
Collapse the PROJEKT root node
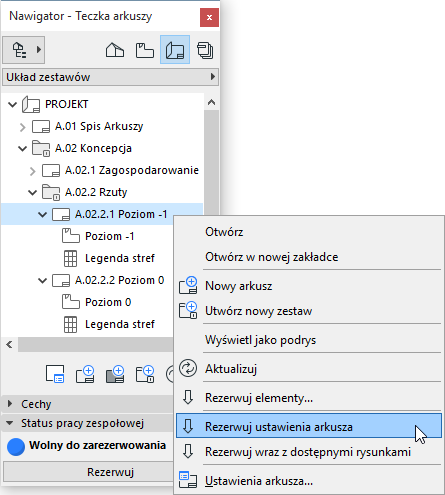12,104
